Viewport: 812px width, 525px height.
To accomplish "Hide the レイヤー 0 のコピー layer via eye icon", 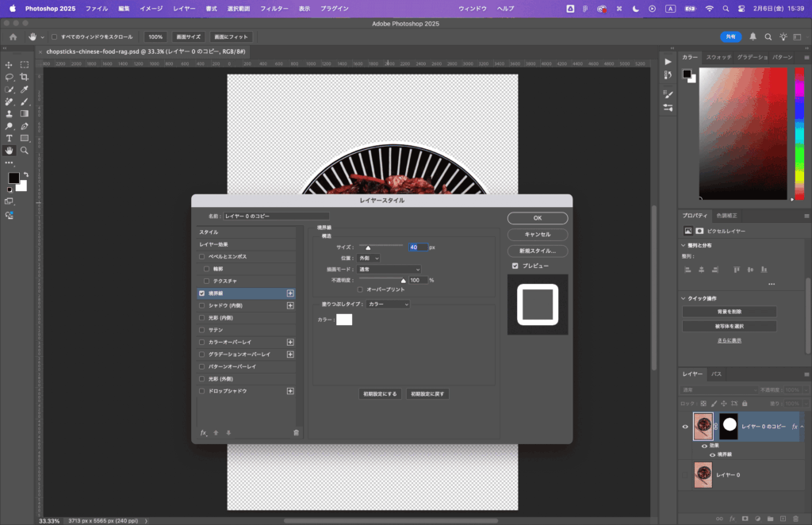I will coord(685,426).
